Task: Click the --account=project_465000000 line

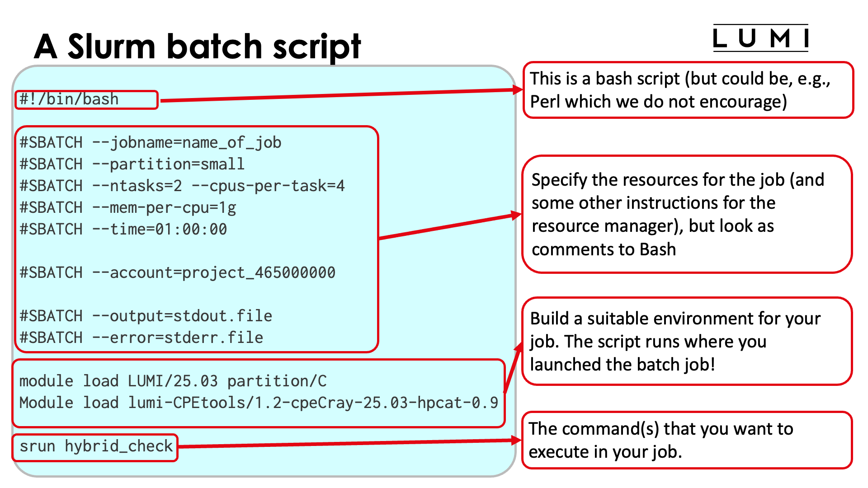Action: tap(177, 272)
